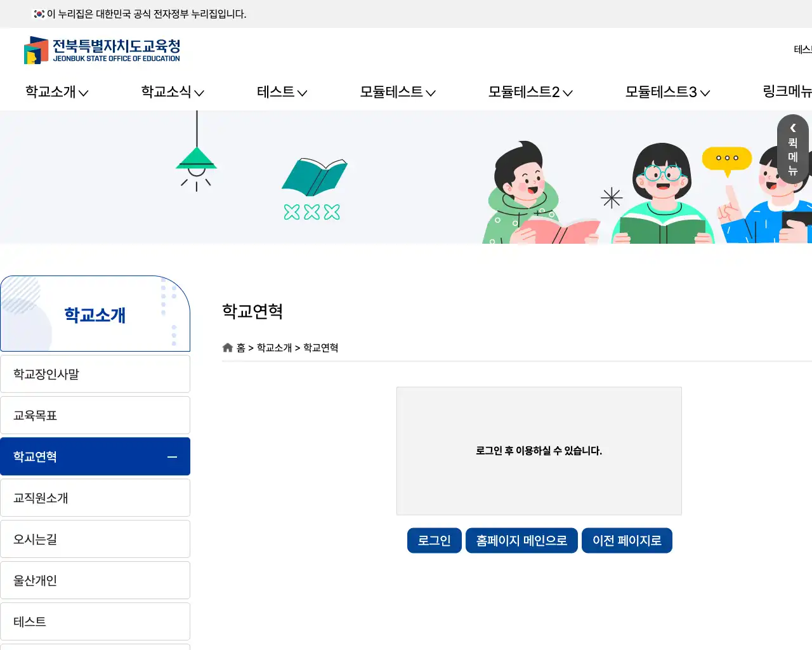Open 학교장인사말 in the sidebar
This screenshot has width=812, height=650.
click(95, 374)
